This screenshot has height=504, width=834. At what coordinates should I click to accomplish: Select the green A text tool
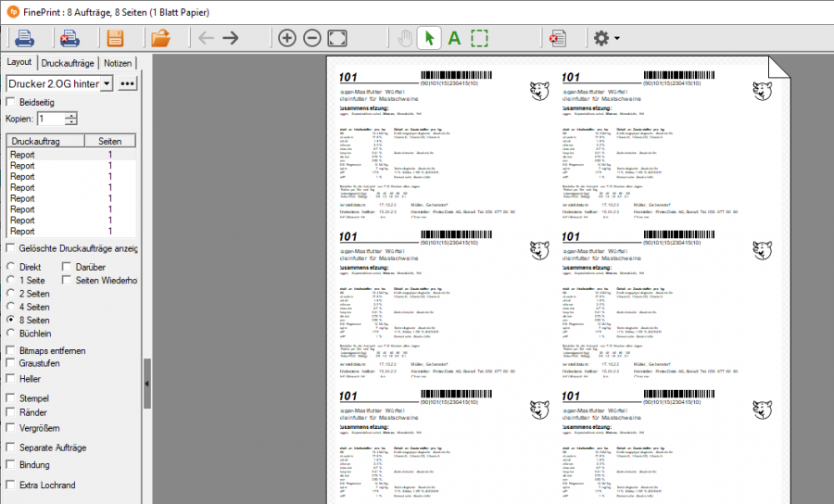[454, 38]
